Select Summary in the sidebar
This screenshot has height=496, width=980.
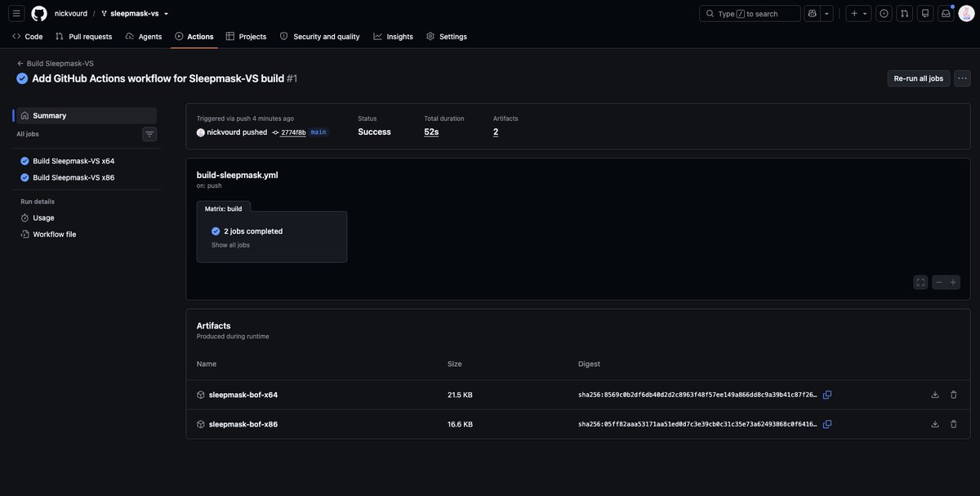tap(86, 115)
